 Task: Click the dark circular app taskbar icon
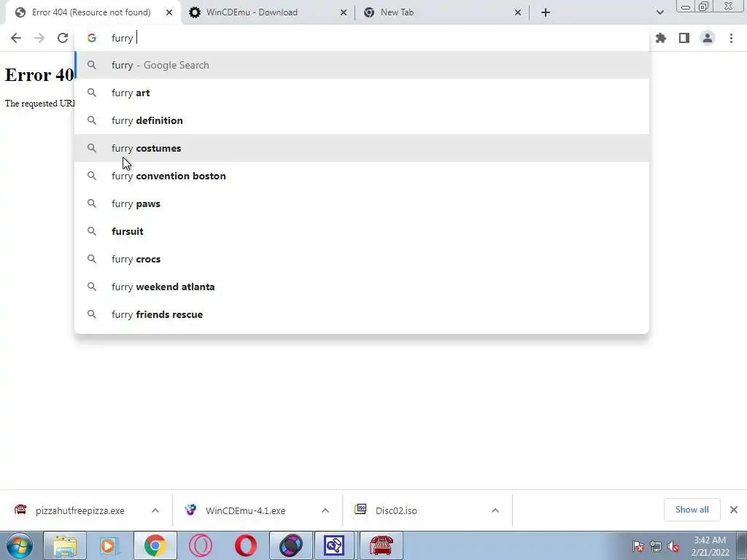[290, 545]
